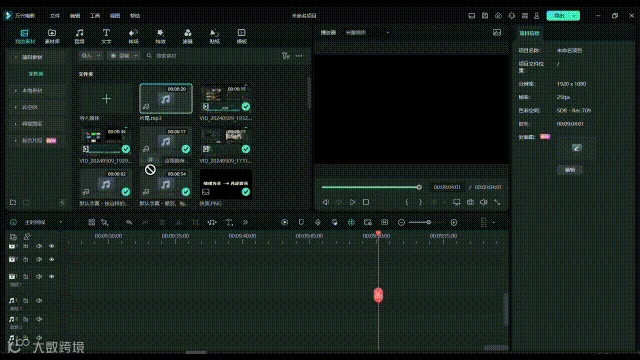
Task: Click the new folder icon at sidebar bottom
Action: (x=13, y=202)
